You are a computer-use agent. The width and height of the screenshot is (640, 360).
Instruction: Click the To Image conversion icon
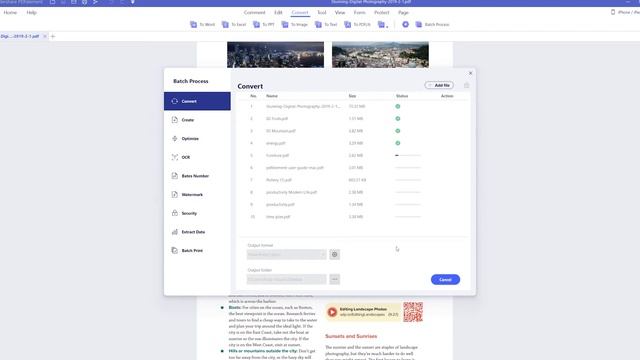coord(295,24)
